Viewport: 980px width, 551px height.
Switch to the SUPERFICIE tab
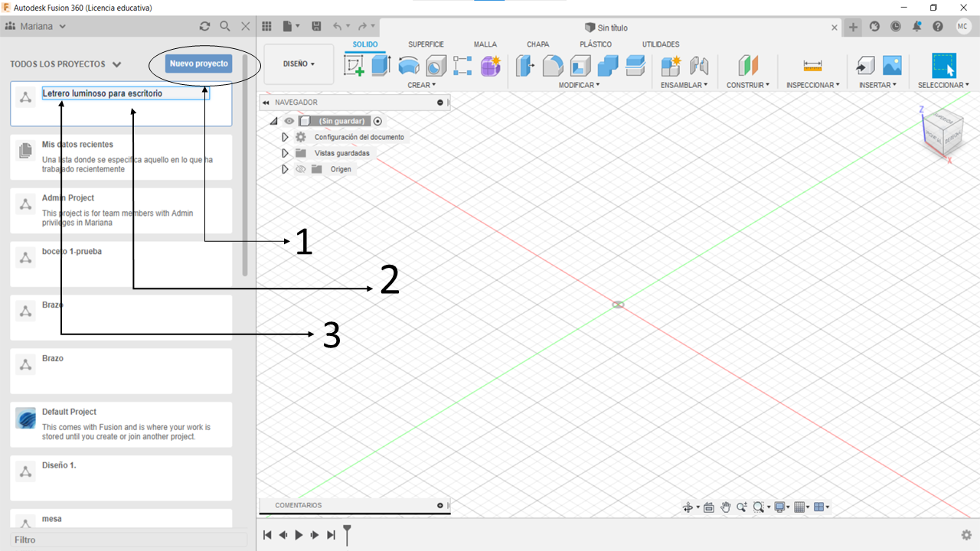[426, 44]
